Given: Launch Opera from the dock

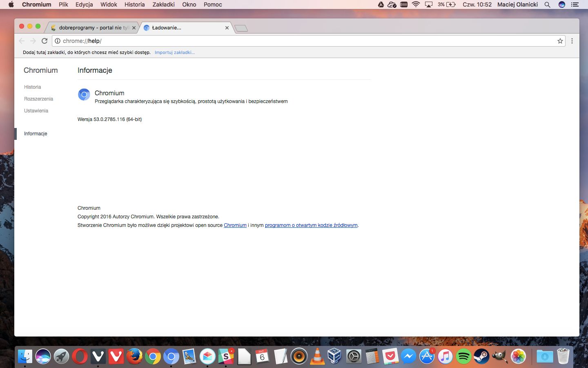Looking at the screenshot, I should (80, 357).
